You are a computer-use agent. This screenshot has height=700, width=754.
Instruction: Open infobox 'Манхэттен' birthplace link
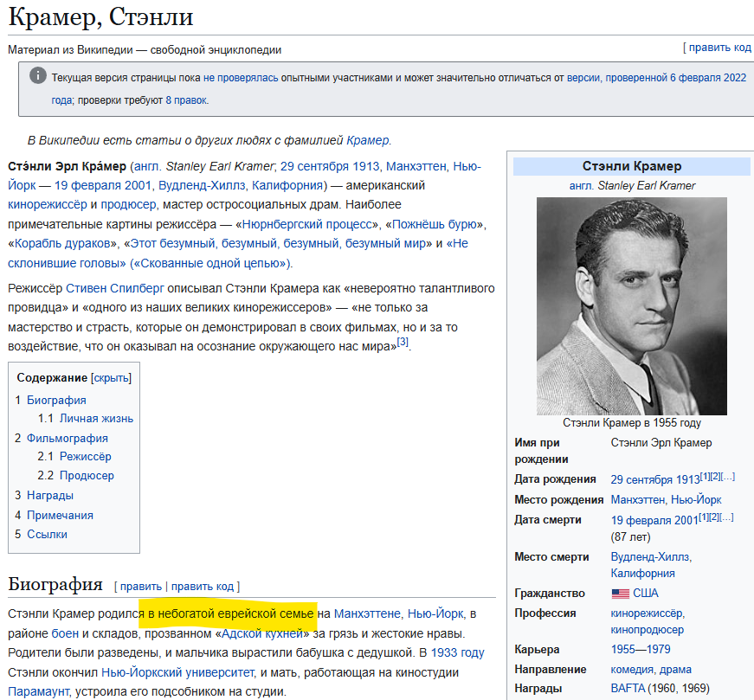[x=637, y=500]
